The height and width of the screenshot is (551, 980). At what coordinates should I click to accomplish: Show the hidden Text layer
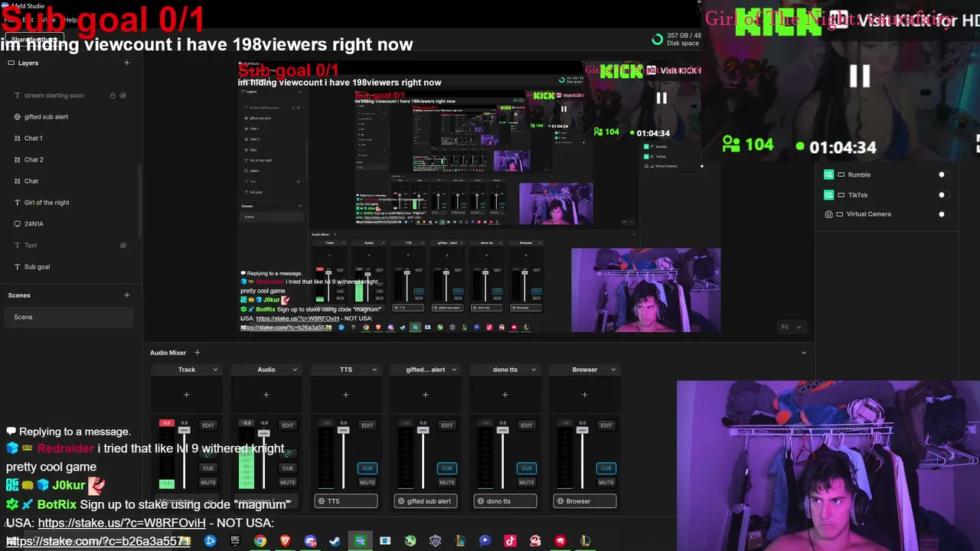click(123, 246)
